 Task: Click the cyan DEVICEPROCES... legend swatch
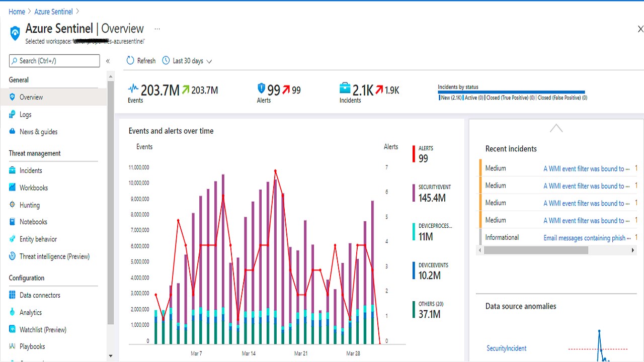click(414, 232)
